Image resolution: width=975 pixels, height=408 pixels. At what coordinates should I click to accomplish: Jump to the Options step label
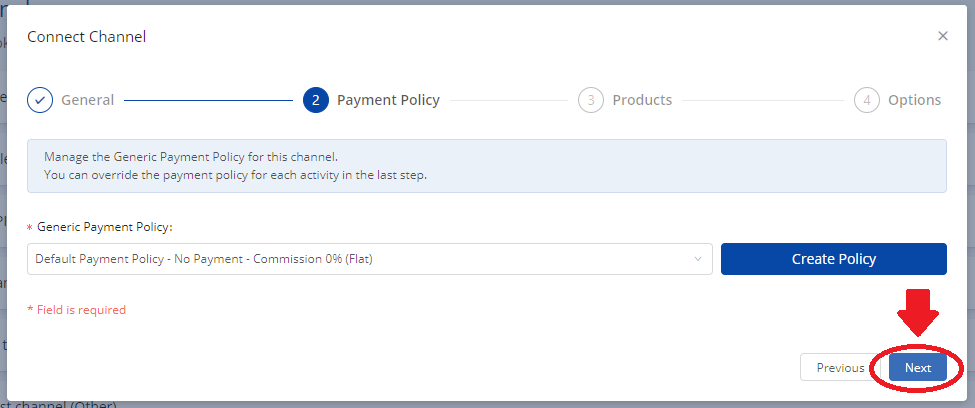click(x=914, y=100)
